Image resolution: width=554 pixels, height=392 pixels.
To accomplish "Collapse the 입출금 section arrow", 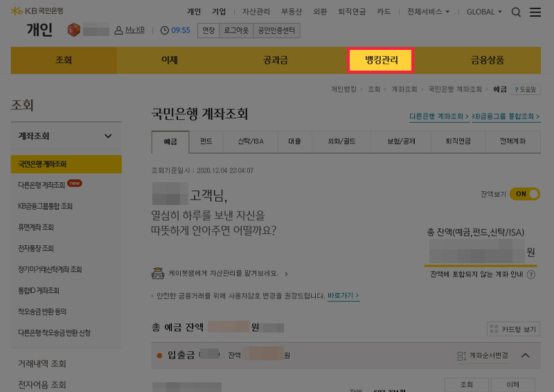I will point(526,355).
